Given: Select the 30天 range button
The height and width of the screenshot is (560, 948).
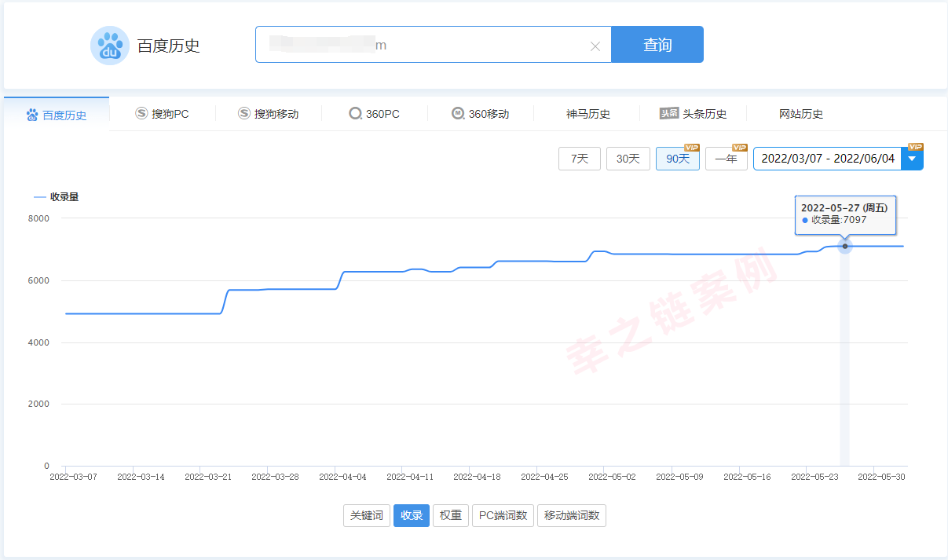Looking at the screenshot, I should 628,159.
